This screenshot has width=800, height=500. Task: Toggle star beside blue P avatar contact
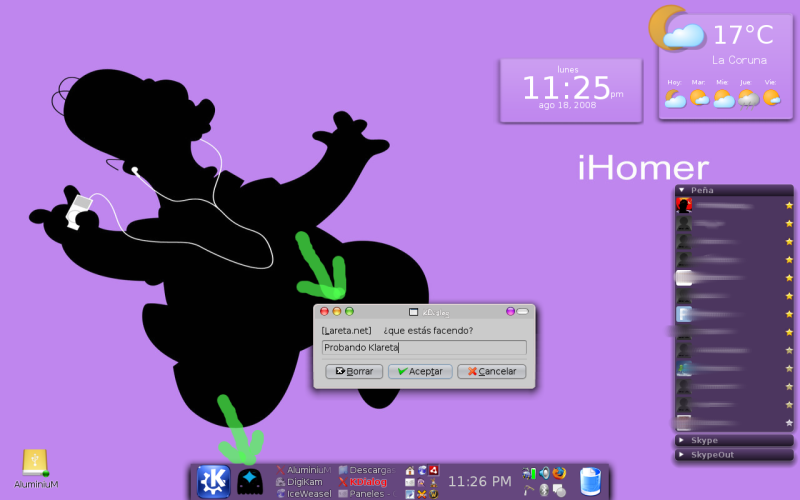789,314
